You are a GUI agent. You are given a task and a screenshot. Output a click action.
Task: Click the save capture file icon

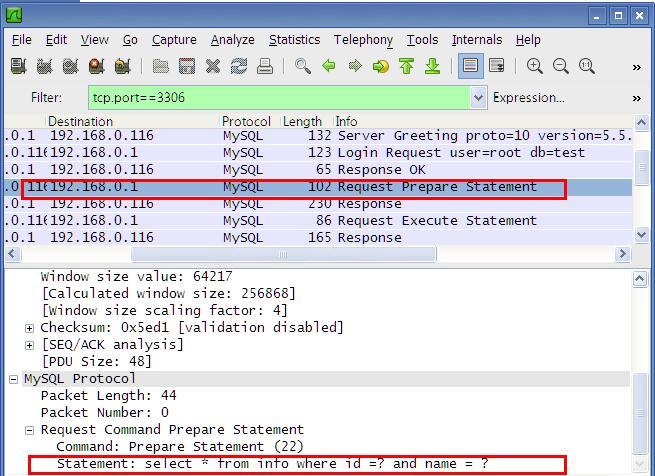(187, 66)
